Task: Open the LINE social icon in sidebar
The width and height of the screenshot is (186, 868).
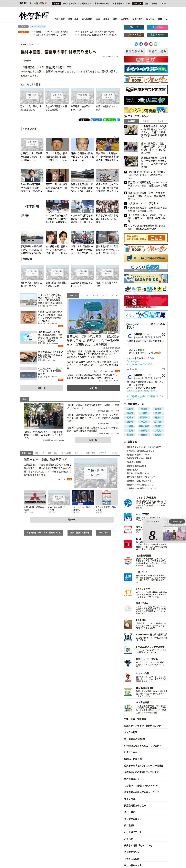Action: tap(155, 44)
